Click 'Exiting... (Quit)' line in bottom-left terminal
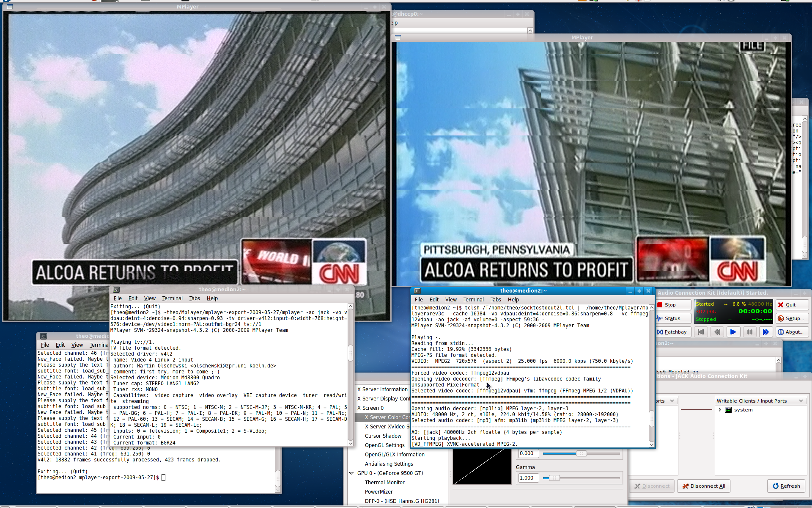The height and width of the screenshot is (508, 812). [x=63, y=472]
